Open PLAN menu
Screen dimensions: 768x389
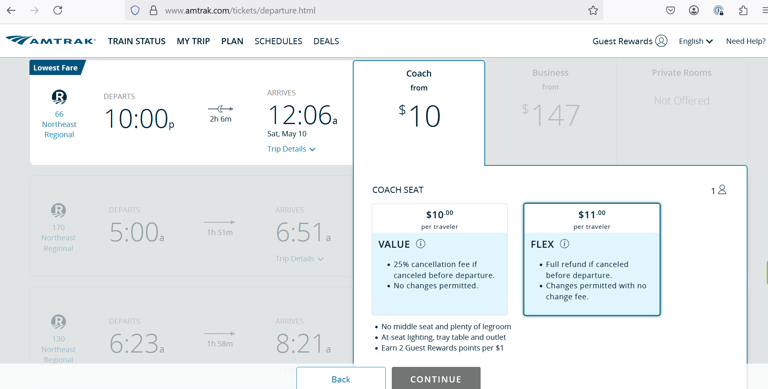pyautogui.click(x=232, y=41)
